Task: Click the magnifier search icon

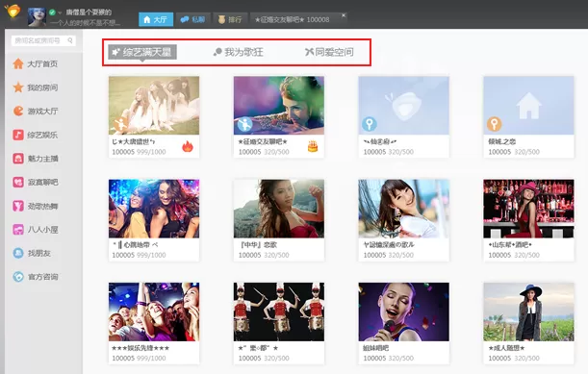Action: (70, 40)
